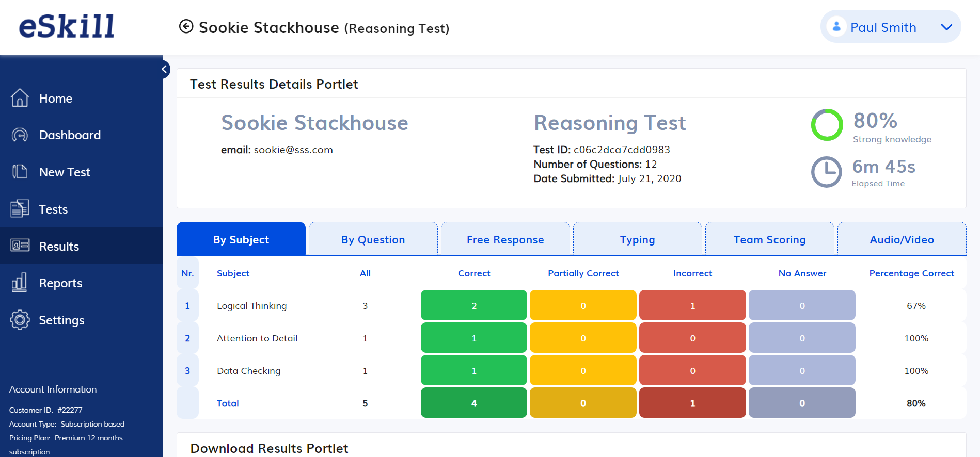Image resolution: width=980 pixels, height=457 pixels.
Task: Click the Reports bar chart icon
Action: 20,283
